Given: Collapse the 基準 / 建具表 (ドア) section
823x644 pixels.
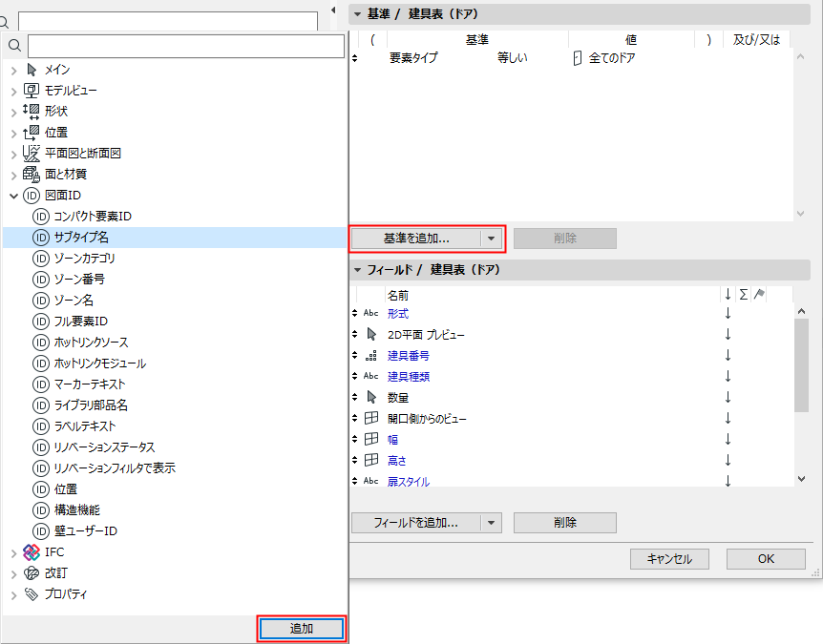Looking at the screenshot, I should pos(357,14).
